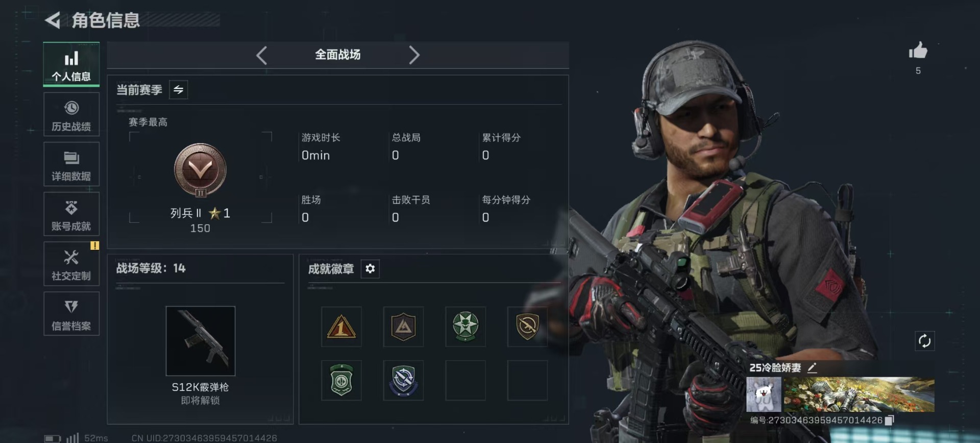Viewport: 980px width, 443px height.
Task: Give a like with the thumbs-up icon
Action: (x=918, y=51)
